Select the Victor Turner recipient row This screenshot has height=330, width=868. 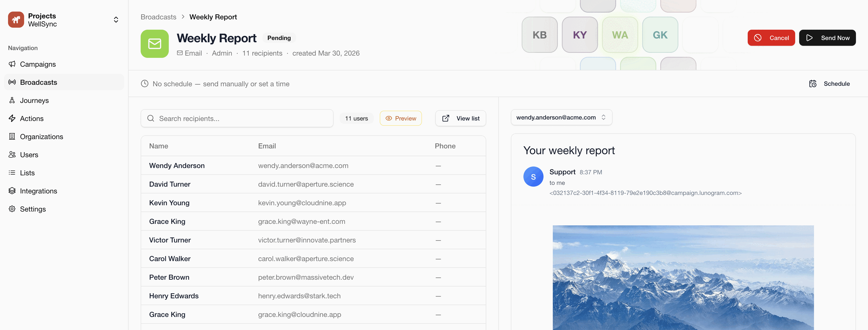[313, 240]
